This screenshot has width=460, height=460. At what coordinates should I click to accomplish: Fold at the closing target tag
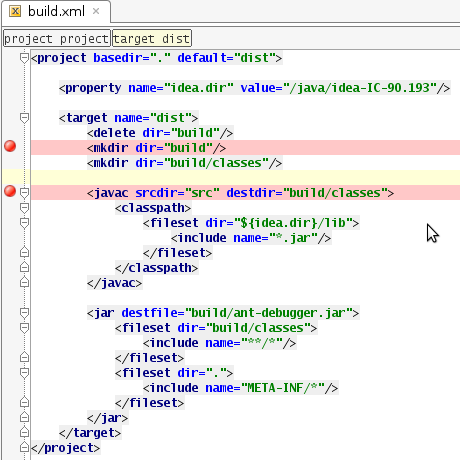[24, 432]
